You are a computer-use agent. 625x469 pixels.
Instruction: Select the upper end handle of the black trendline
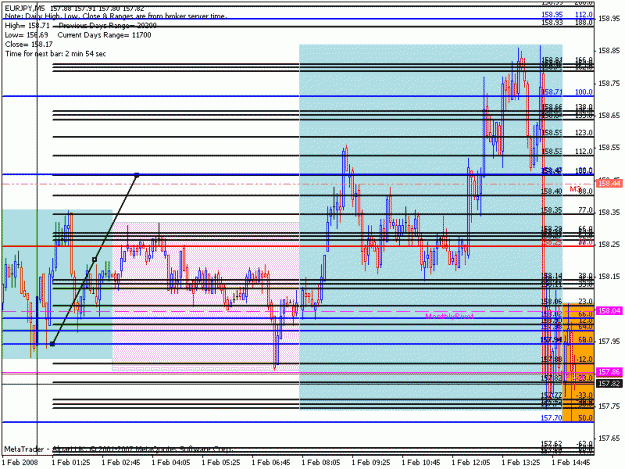[137, 175]
